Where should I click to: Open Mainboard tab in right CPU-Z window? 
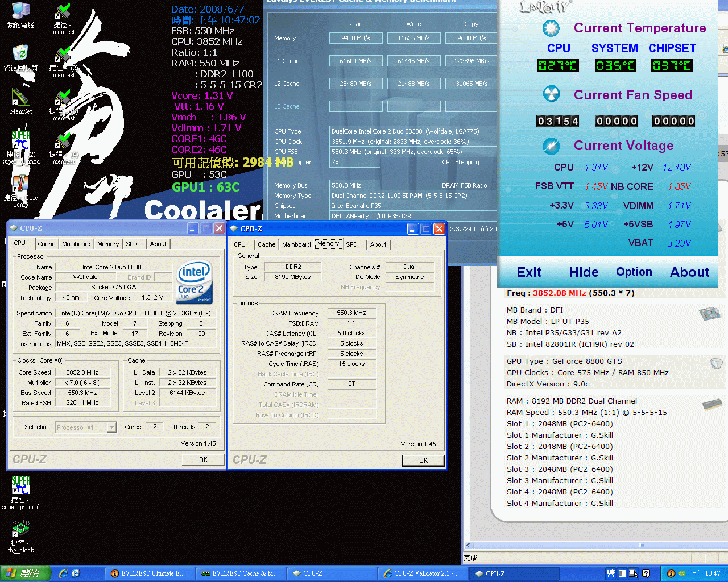click(296, 244)
